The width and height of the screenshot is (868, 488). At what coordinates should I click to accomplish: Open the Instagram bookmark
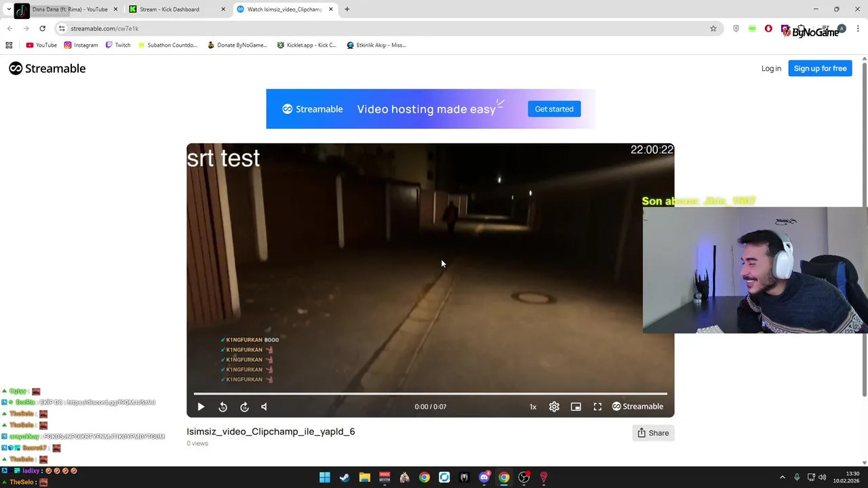click(x=81, y=45)
